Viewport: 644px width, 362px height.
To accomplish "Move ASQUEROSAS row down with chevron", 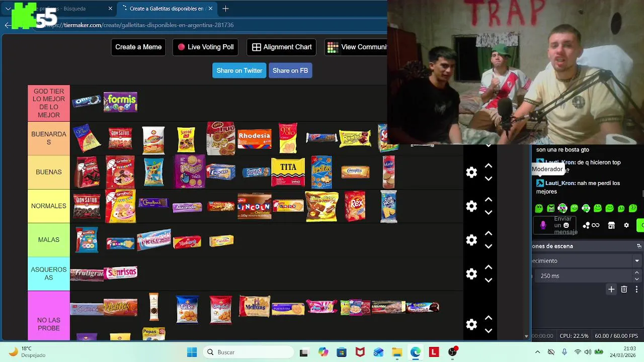I will (489, 280).
